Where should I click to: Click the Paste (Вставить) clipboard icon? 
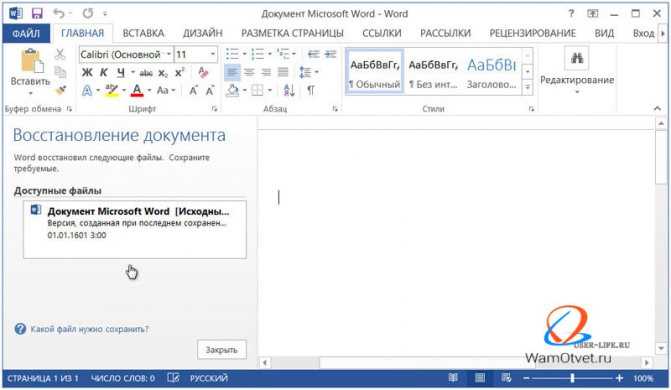click(x=32, y=61)
